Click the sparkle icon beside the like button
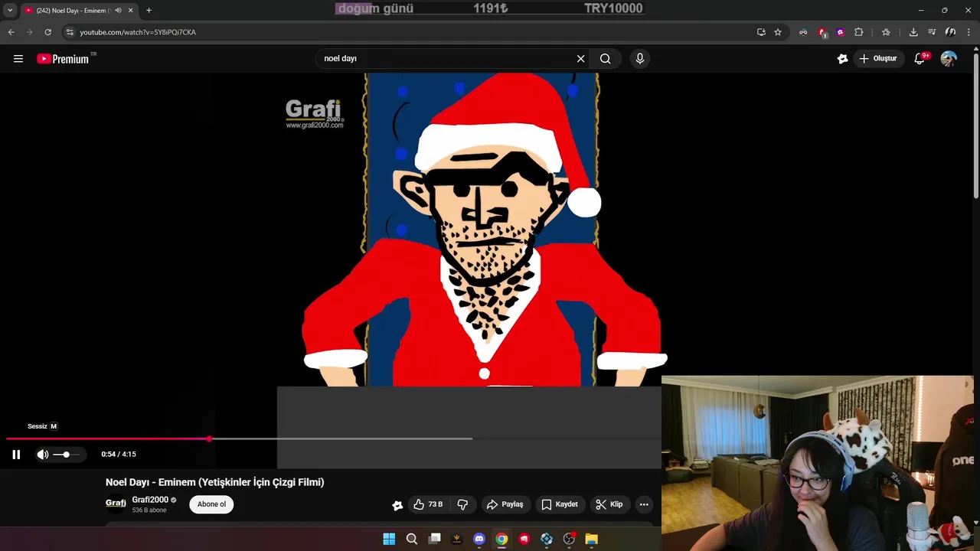 [397, 505]
